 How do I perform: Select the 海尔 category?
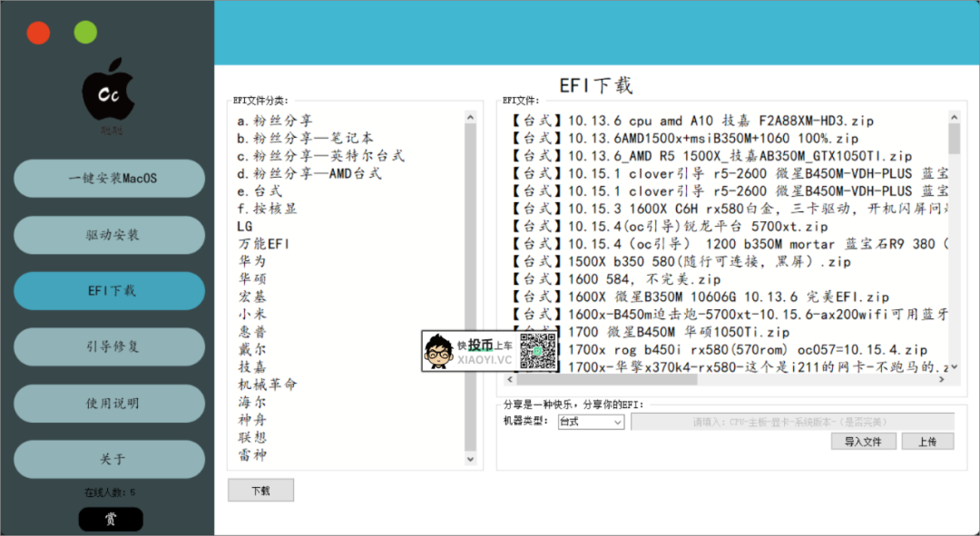(252, 403)
